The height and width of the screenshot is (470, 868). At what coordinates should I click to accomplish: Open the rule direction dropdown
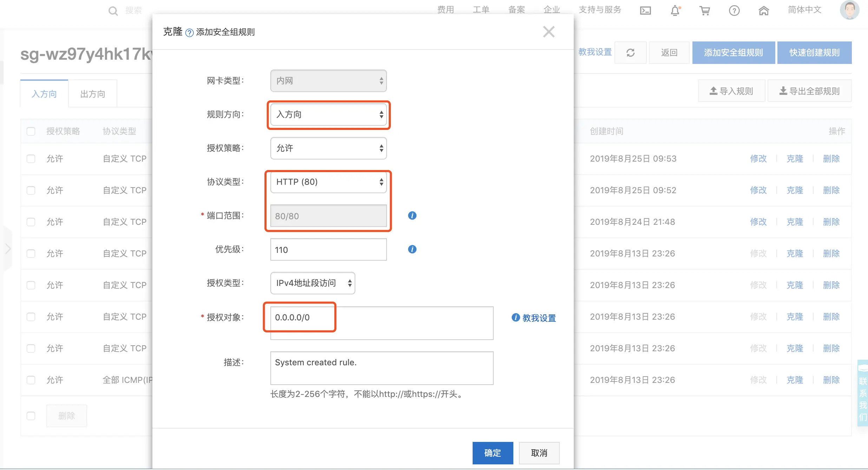328,115
